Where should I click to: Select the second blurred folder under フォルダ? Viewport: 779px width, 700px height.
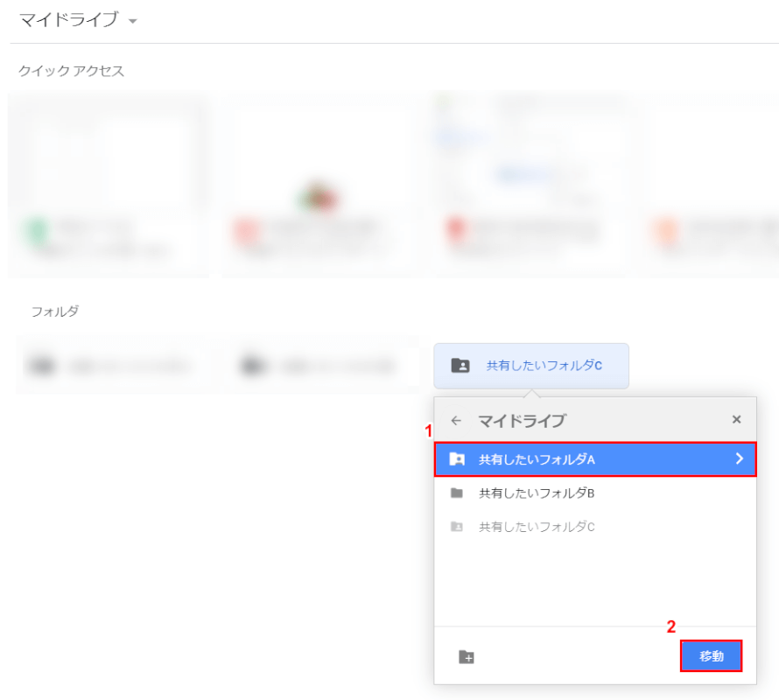click(322, 366)
